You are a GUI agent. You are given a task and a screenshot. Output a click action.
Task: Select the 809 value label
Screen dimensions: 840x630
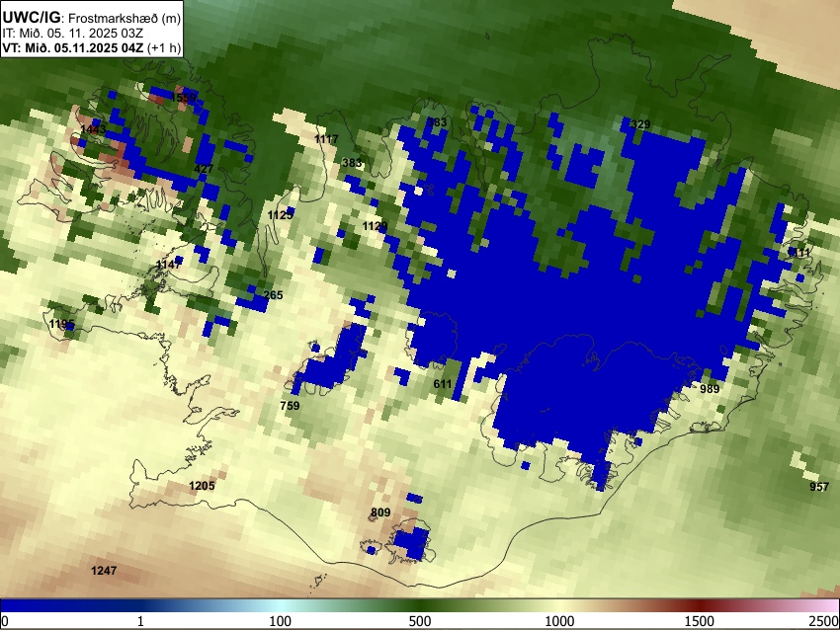click(x=380, y=512)
